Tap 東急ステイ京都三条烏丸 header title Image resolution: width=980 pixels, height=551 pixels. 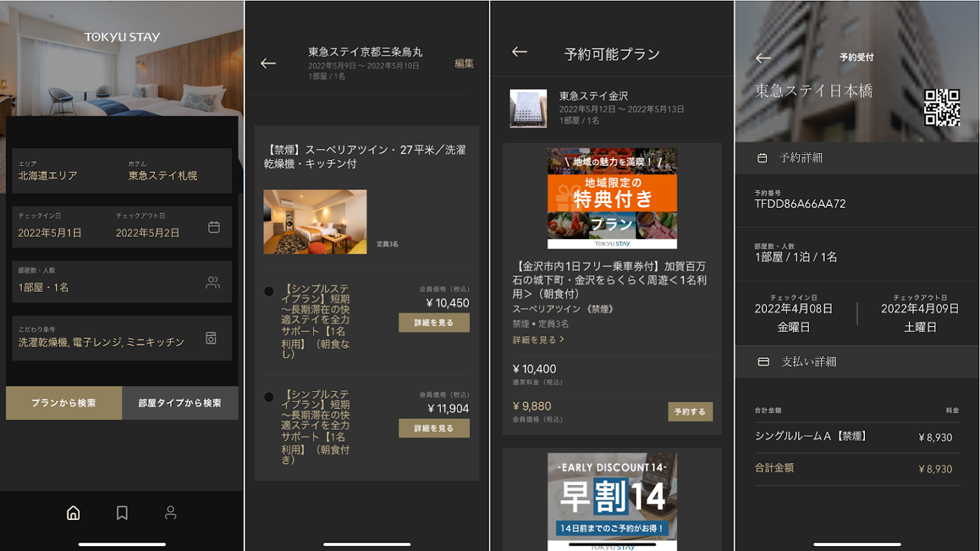(365, 52)
